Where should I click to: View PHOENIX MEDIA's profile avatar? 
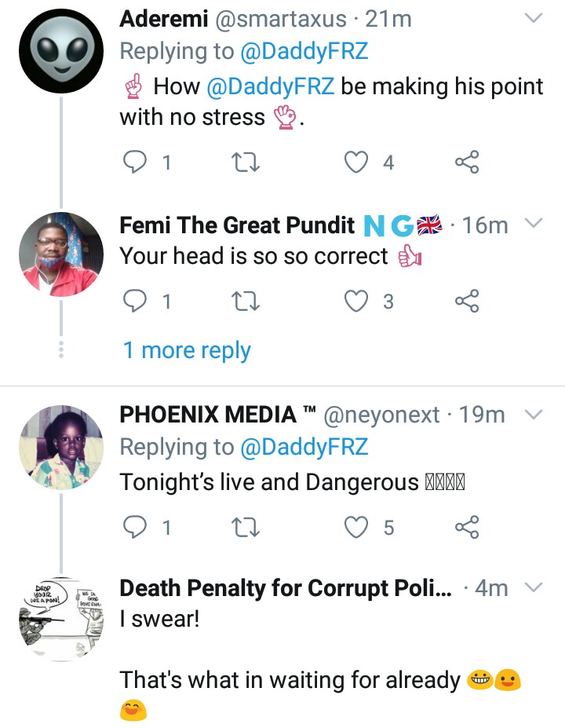61,448
